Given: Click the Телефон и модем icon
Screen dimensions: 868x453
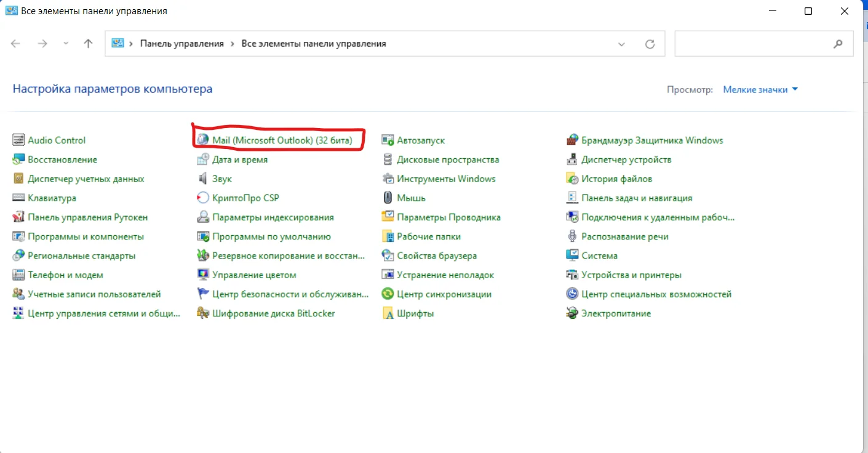Looking at the screenshot, I should pyautogui.click(x=18, y=275).
